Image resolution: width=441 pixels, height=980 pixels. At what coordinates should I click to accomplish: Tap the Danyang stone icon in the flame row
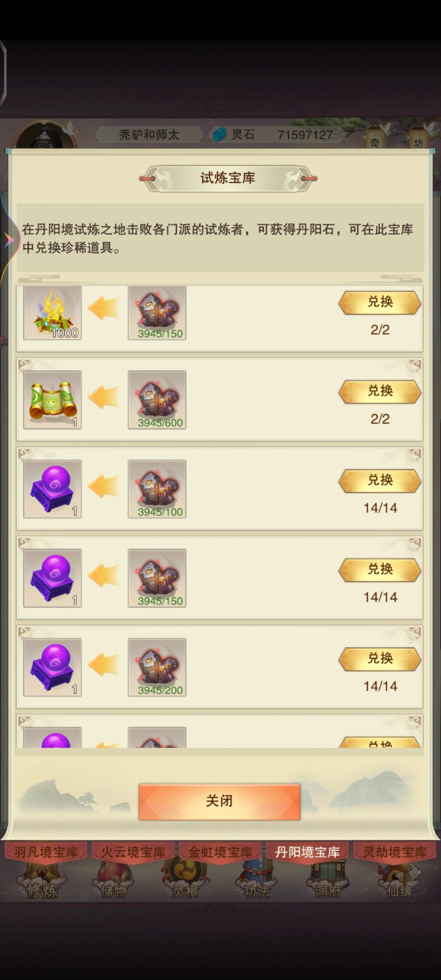click(157, 313)
